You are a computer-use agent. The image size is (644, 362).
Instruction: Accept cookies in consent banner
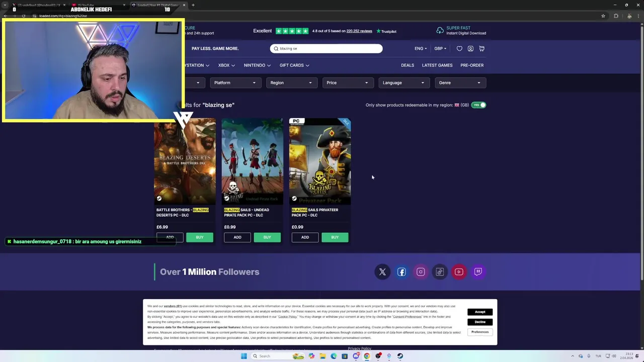coord(480,312)
